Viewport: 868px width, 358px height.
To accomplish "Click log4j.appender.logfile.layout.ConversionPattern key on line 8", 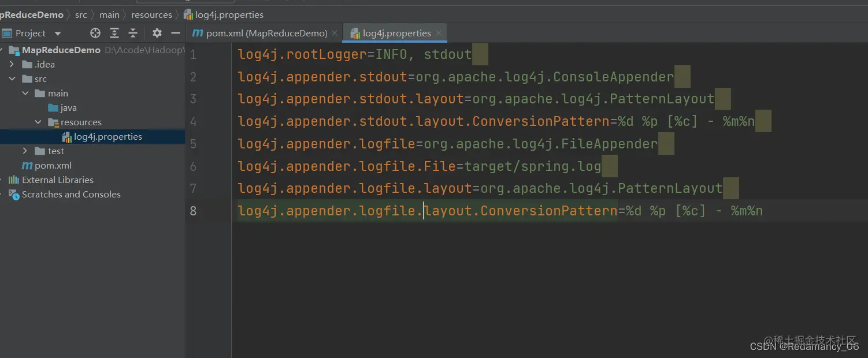I will point(428,211).
